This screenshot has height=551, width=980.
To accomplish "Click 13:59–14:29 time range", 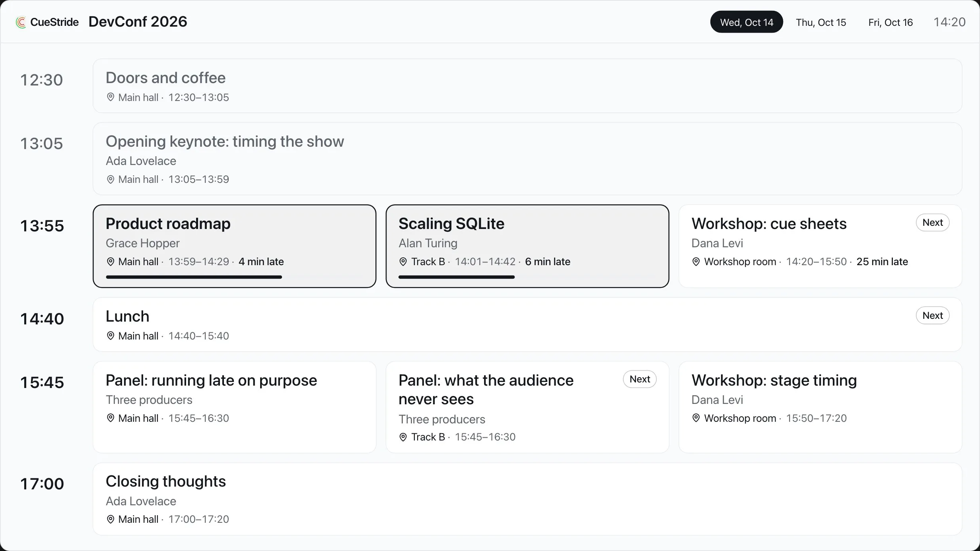I will [x=198, y=262].
